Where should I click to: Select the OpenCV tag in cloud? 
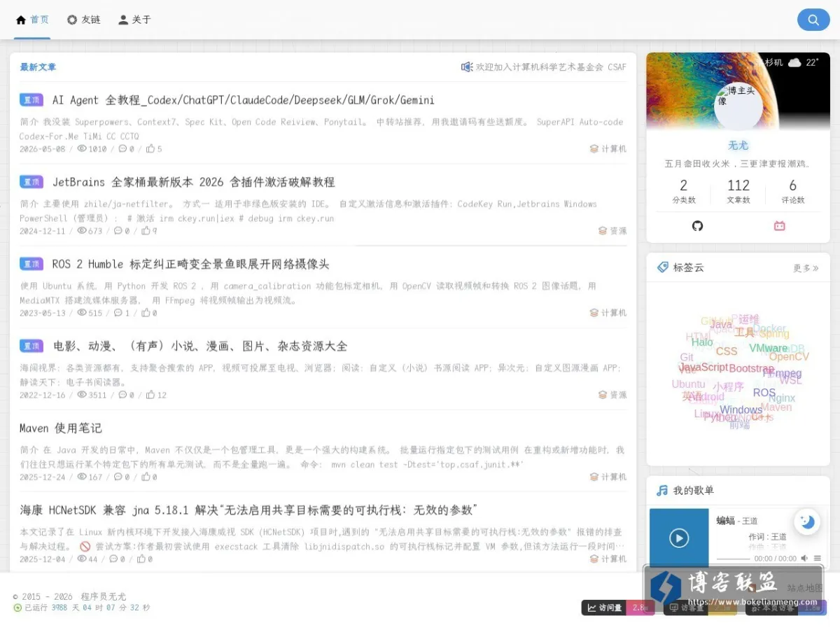(789, 357)
